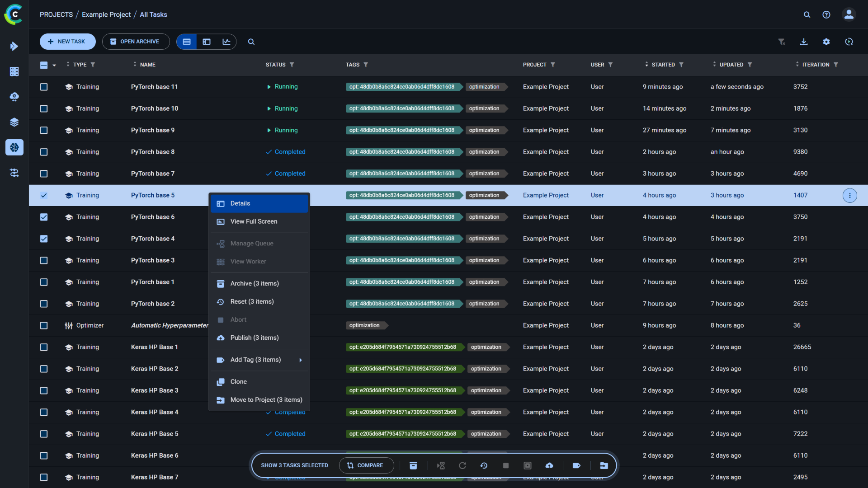The width and height of the screenshot is (868, 488).
Task: Switch to table view mode icon
Action: 187,42
